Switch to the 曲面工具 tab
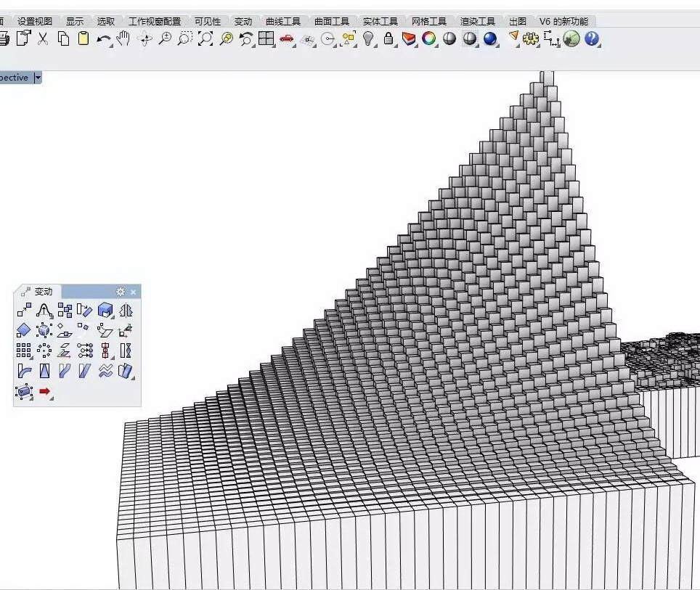 pyautogui.click(x=332, y=21)
